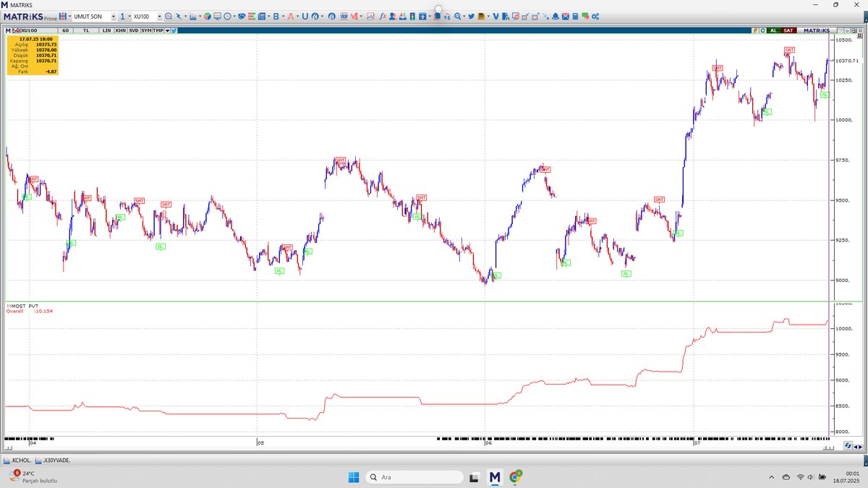Image resolution: width=868 pixels, height=488 pixels.
Task: Click the handshake icon
Action: [x=242, y=16]
